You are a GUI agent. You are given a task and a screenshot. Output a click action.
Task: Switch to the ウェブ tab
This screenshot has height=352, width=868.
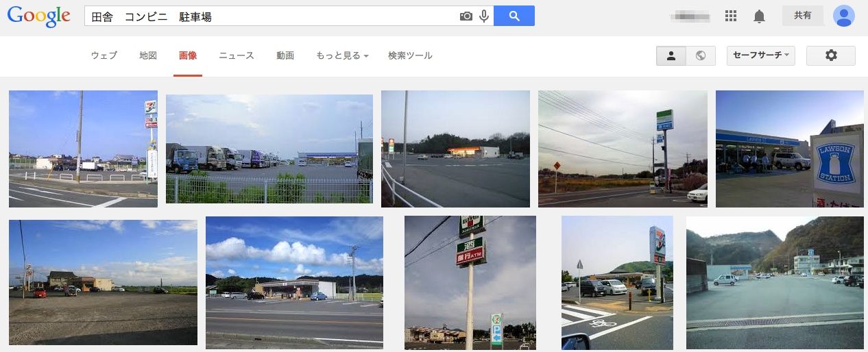[x=104, y=55]
